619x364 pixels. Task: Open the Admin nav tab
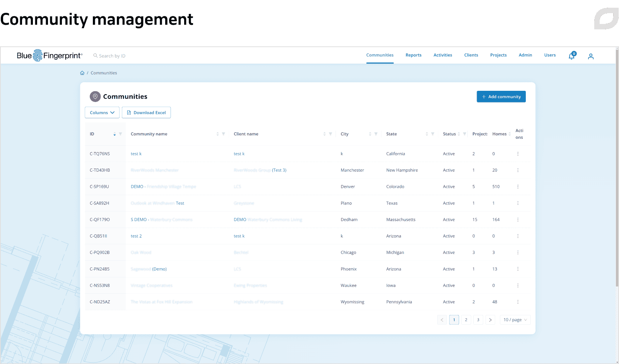coord(525,55)
